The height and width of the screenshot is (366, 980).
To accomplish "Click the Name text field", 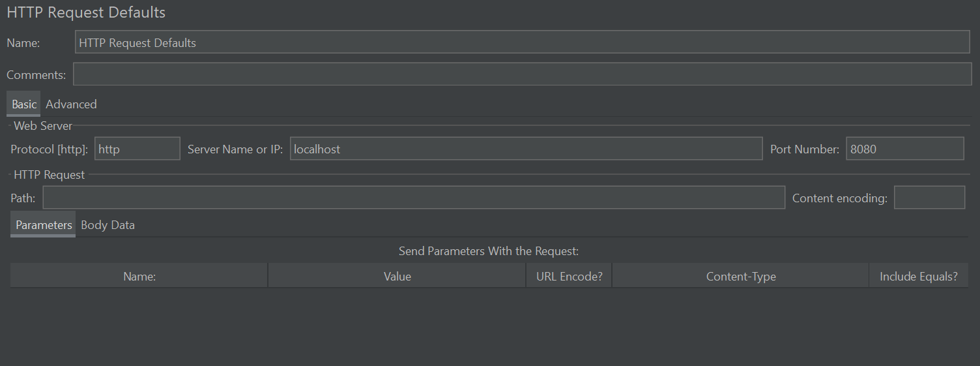I will (522, 42).
